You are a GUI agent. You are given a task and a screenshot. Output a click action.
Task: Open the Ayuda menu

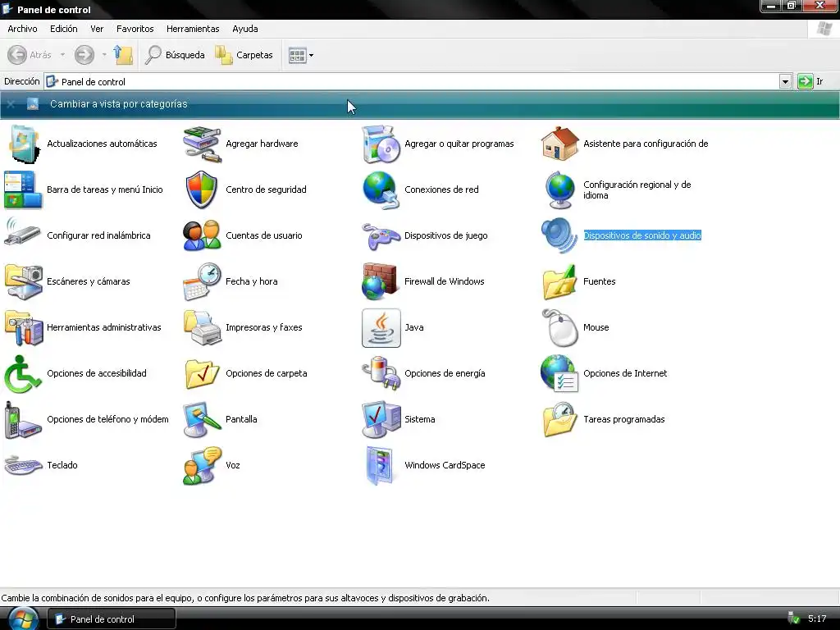coord(245,29)
